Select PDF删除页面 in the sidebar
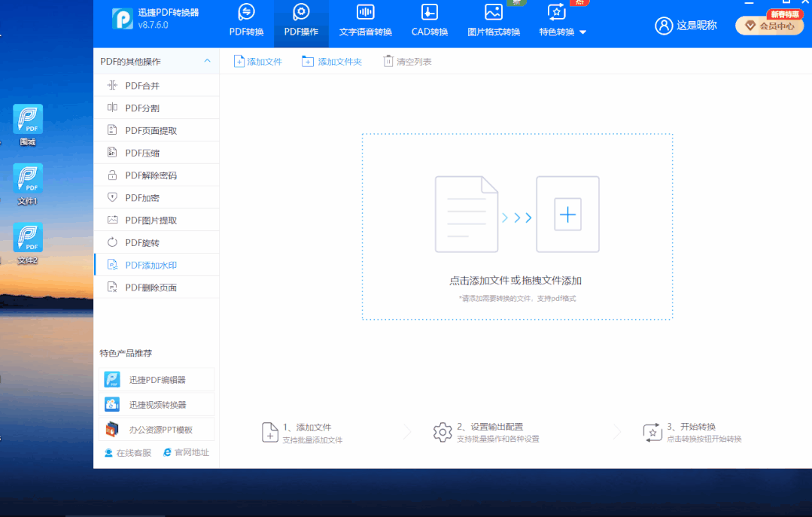812x517 pixels. [x=157, y=287]
